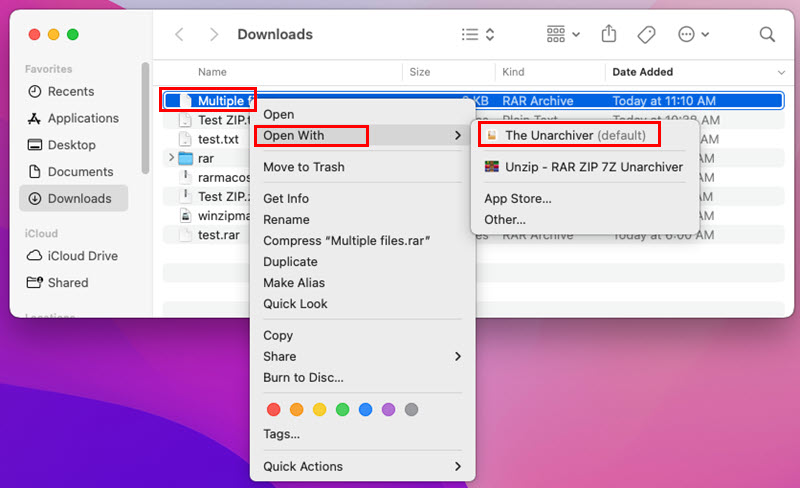Open the Shared sidebar item
The image size is (800, 488).
tap(57, 282)
